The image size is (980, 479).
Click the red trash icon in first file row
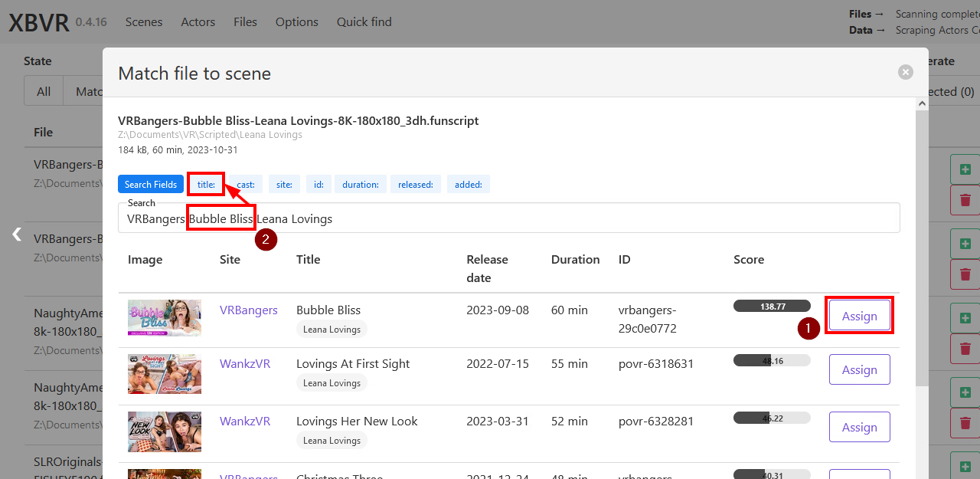tap(965, 199)
